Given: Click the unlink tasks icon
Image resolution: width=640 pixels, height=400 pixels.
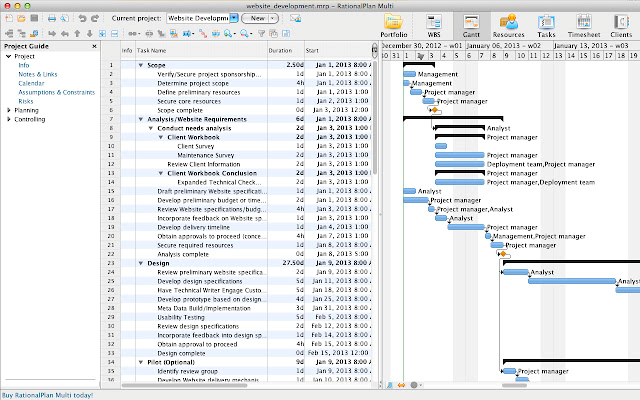Looking at the screenshot, I should (149, 33).
